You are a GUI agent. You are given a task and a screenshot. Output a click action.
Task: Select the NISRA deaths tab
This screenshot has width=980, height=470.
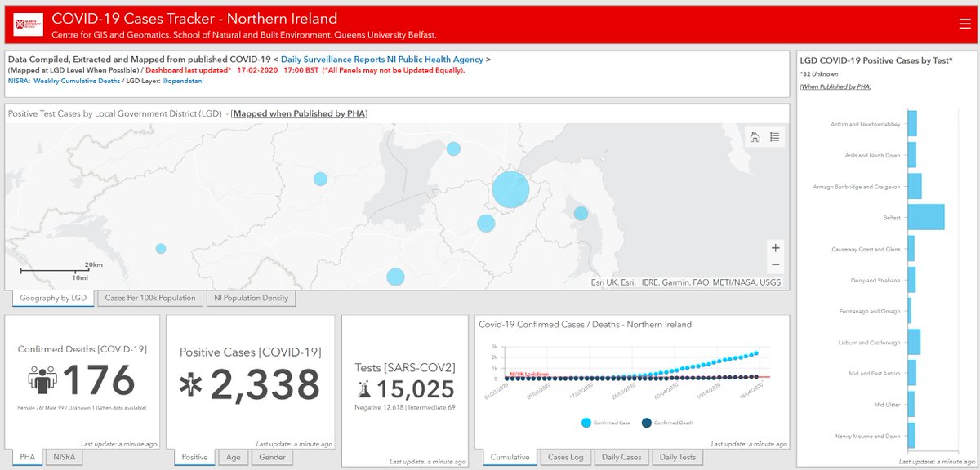point(63,457)
